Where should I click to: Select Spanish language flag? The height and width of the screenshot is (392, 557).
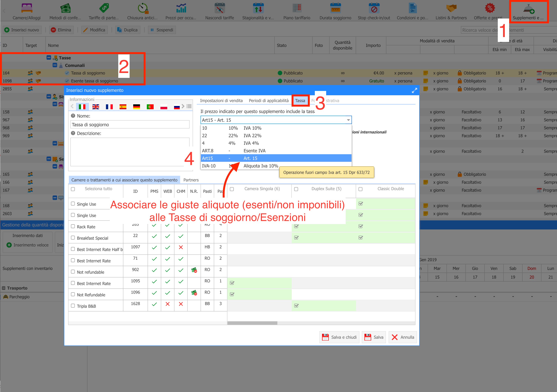tap(123, 107)
